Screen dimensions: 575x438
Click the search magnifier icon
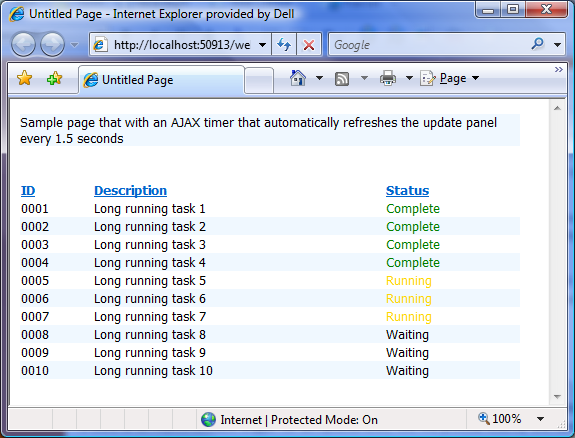pos(538,44)
